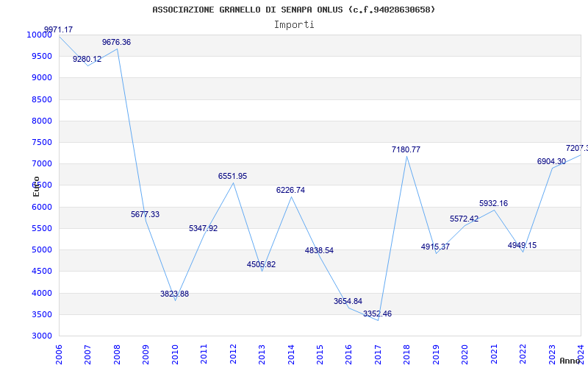Select the 2006 year tick label
The image size is (588, 368).
tap(59, 355)
